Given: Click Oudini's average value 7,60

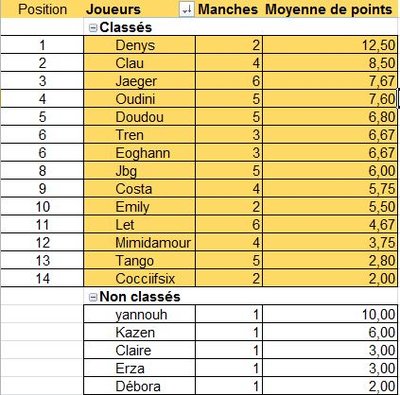Looking at the screenshot, I should click(330, 99).
